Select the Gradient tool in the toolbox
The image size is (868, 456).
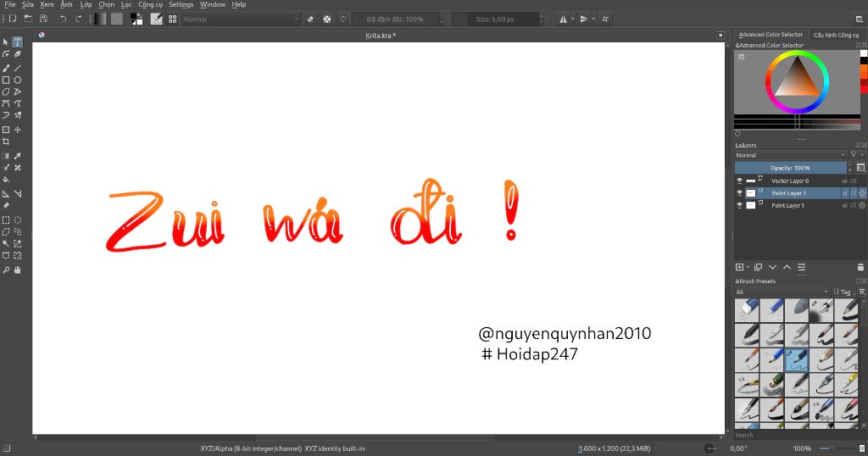pos(6,156)
